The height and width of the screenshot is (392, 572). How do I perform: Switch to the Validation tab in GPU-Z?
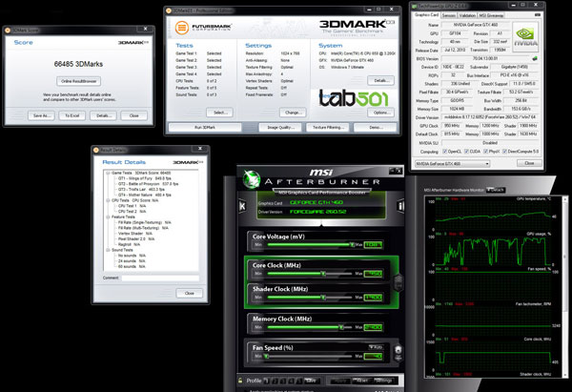coord(467,15)
